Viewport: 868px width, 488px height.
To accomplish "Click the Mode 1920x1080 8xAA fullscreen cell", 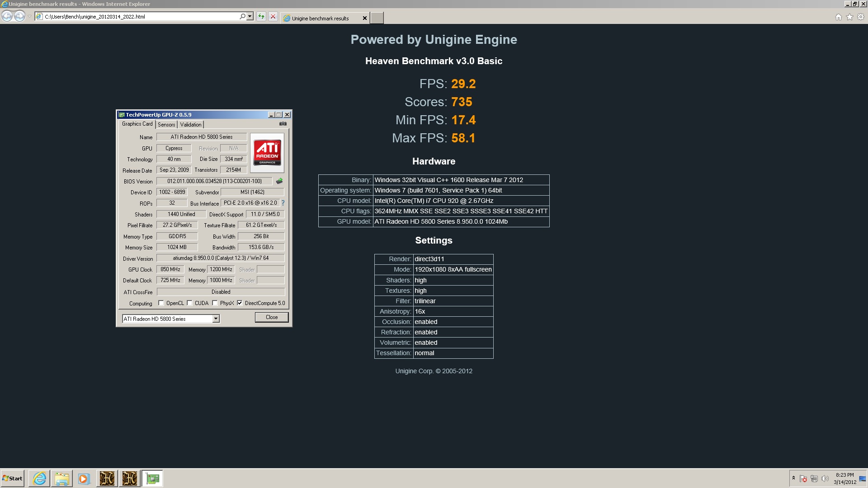I will (x=453, y=269).
